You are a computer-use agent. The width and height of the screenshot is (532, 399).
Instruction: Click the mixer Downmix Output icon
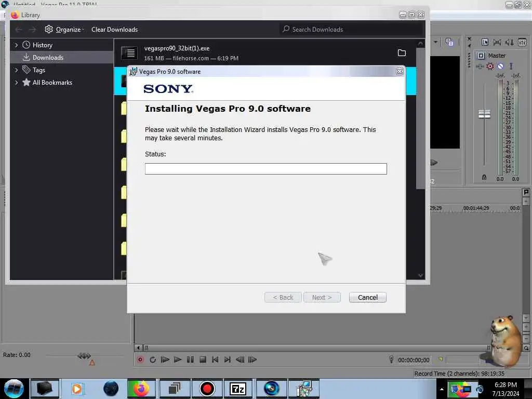tap(497, 42)
